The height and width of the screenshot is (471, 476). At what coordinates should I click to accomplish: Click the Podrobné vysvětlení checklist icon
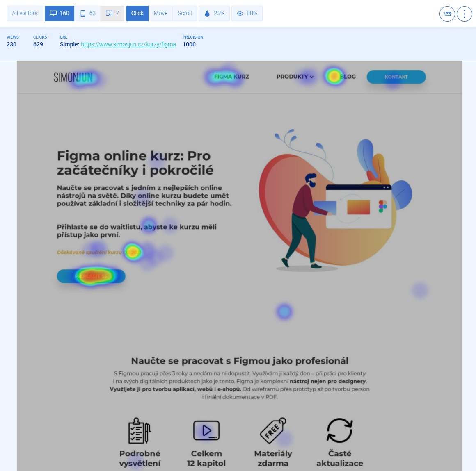click(140, 431)
